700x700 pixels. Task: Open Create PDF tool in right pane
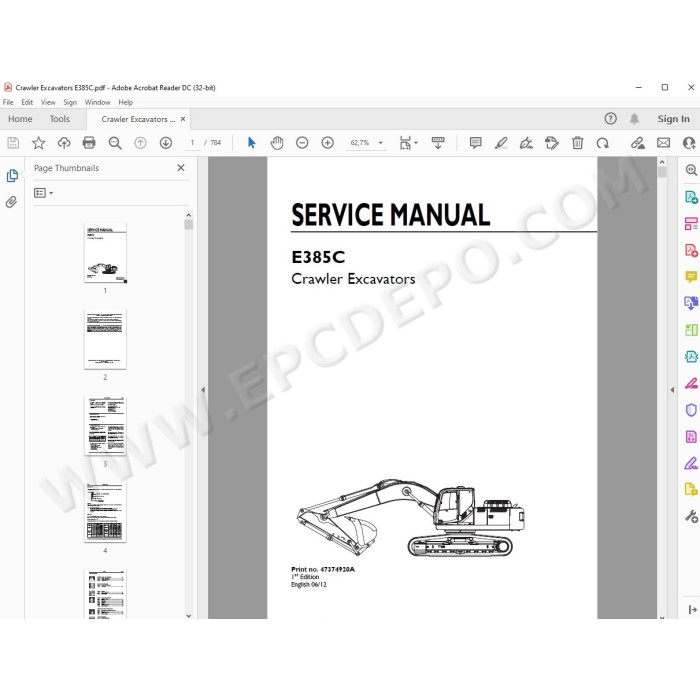tap(691, 250)
